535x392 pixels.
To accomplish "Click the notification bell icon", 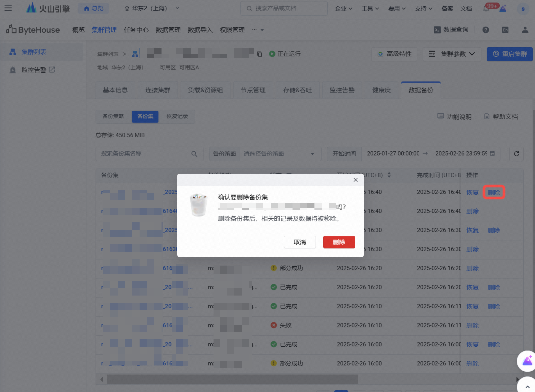I will coord(486,9).
